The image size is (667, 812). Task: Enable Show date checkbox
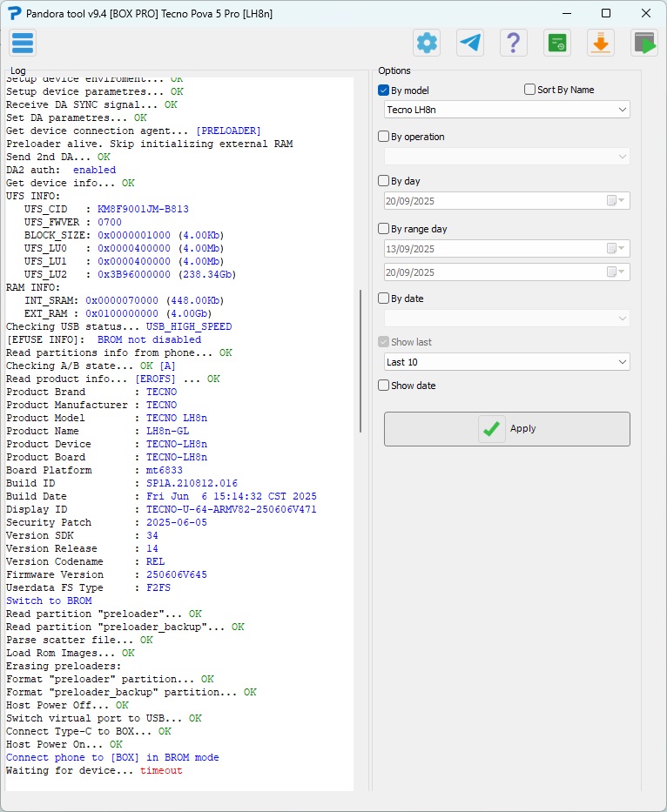pyautogui.click(x=383, y=386)
